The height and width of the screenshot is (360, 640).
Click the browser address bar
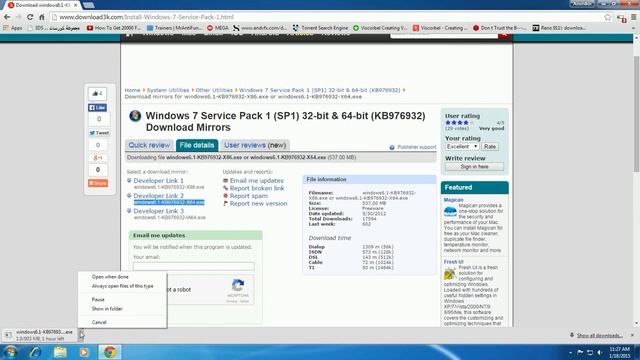tap(327, 17)
